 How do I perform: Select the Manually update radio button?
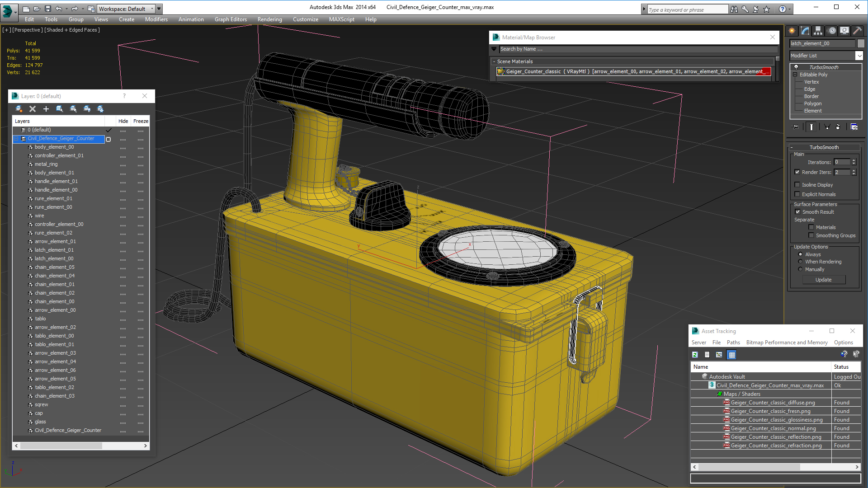click(801, 269)
